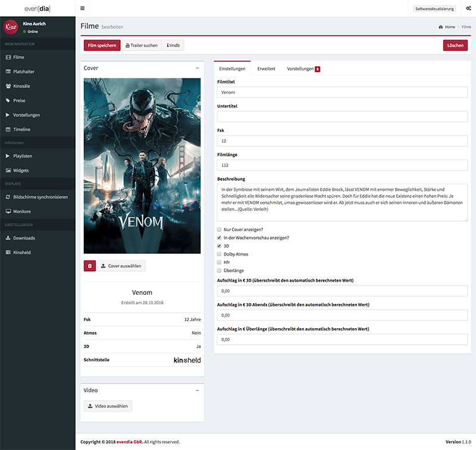
Task: Open Vorstellungen in the sidebar
Action: (37, 115)
